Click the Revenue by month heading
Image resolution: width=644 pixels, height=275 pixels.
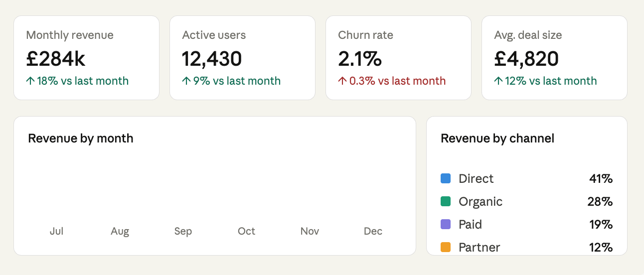(x=81, y=138)
